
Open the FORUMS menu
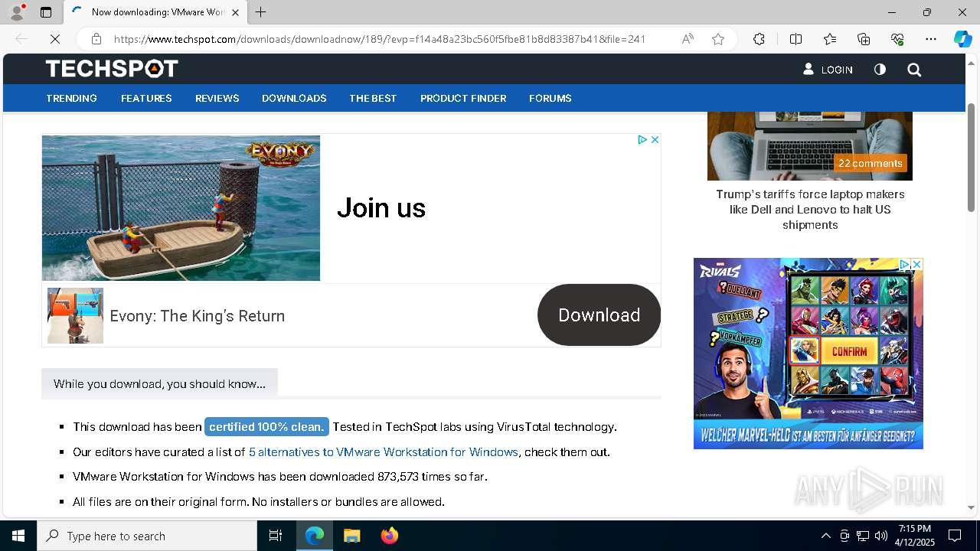pos(550,98)
